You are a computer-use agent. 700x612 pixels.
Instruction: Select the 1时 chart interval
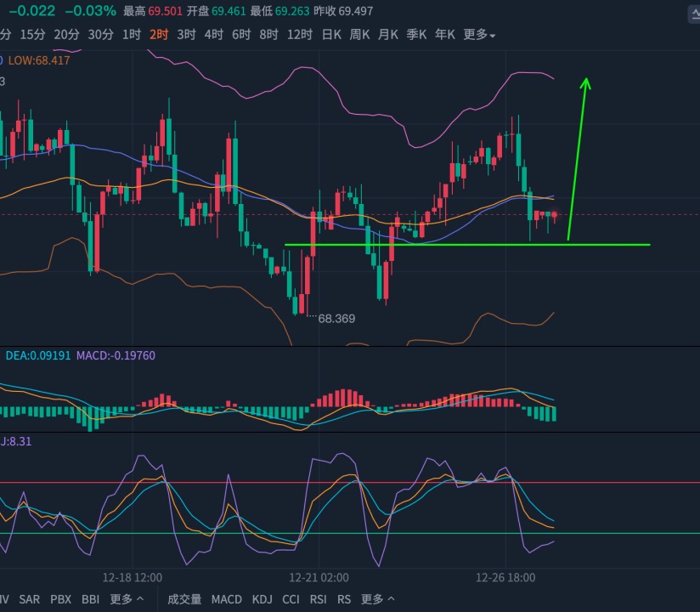(x=132, y=34)
